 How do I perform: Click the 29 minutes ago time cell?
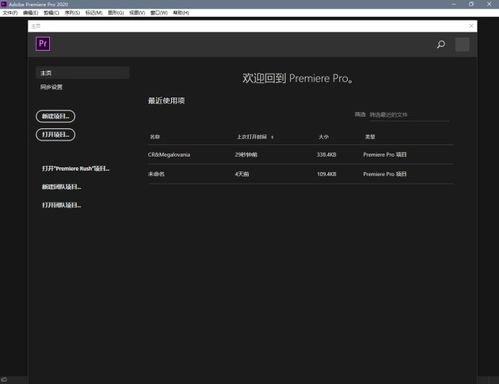246,155
